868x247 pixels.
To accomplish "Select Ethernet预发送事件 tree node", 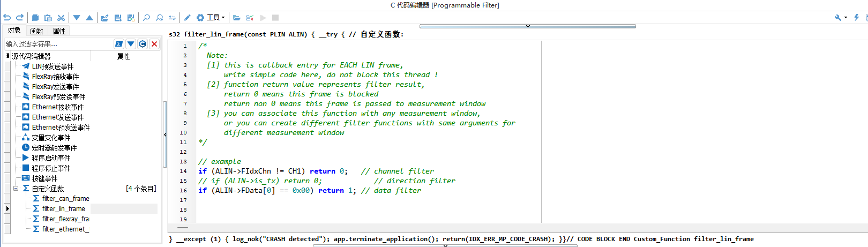I will (x=61, y=128).
